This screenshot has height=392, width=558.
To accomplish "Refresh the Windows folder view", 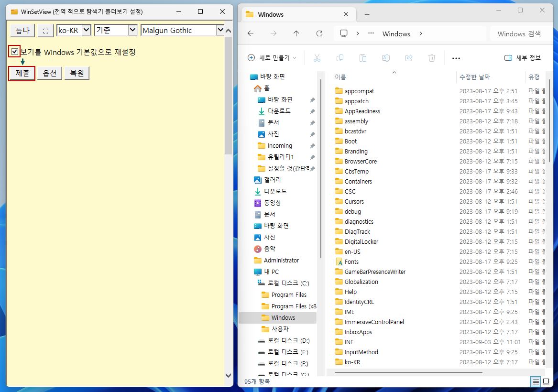I will tap(319, 33).
